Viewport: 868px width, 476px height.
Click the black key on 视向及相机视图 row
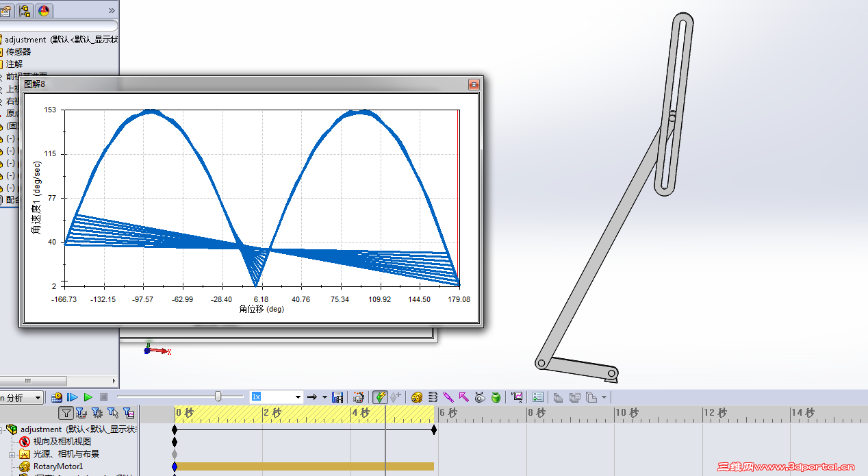click(x=175, y=442)
